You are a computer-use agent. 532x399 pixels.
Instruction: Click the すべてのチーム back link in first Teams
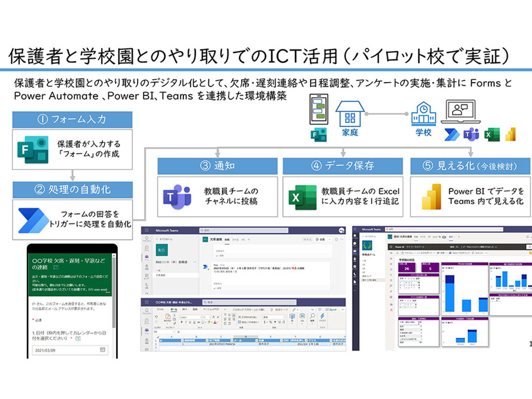click(x=164, y=239)
